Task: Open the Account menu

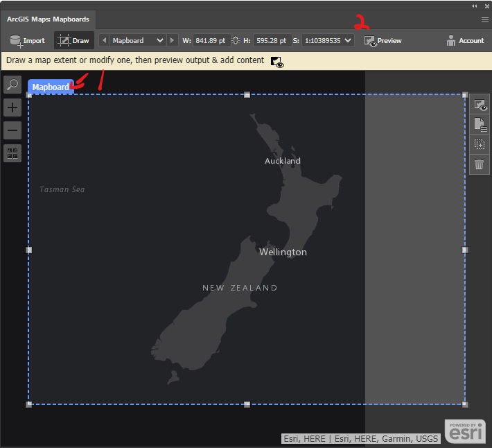Action: pos(466,40)
